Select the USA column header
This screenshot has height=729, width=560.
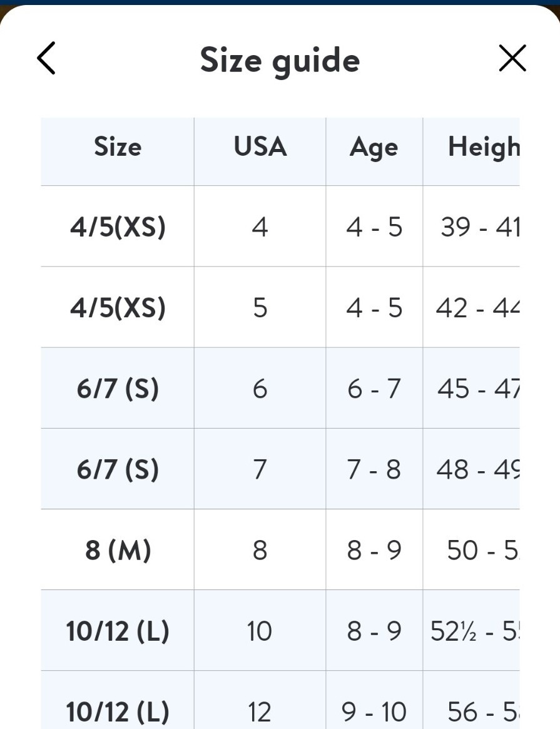260,147
